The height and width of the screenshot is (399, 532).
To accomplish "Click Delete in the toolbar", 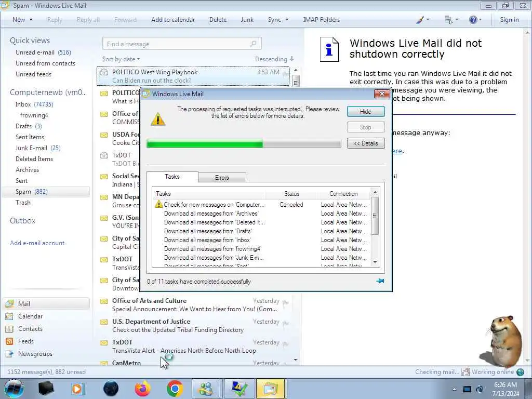I will 218,20.
